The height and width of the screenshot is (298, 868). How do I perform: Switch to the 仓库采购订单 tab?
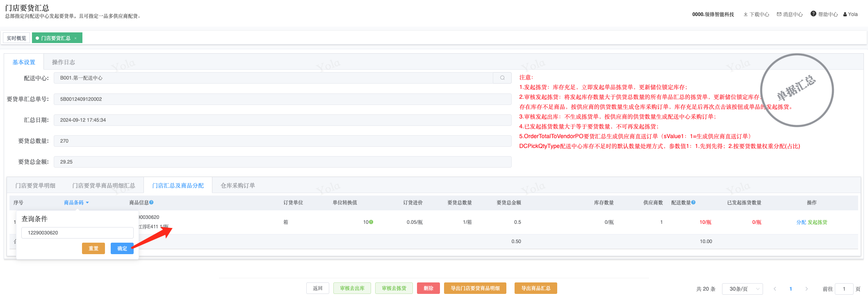(238, 186)
